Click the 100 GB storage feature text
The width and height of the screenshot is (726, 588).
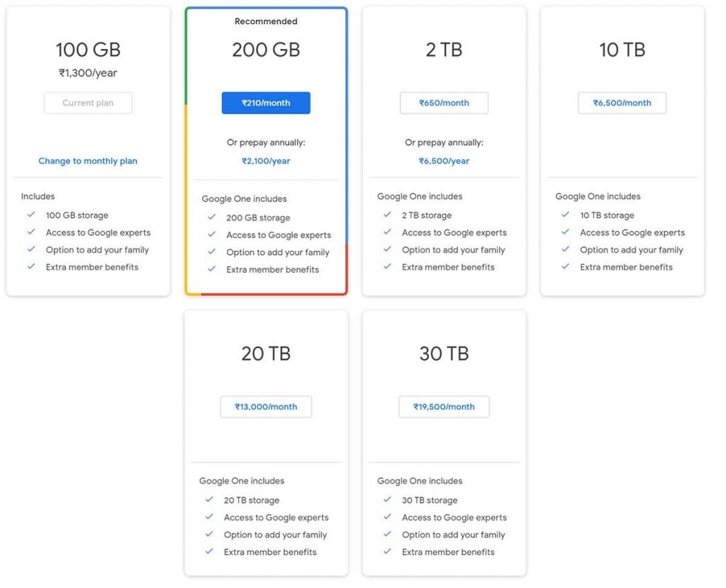[77, 215]
